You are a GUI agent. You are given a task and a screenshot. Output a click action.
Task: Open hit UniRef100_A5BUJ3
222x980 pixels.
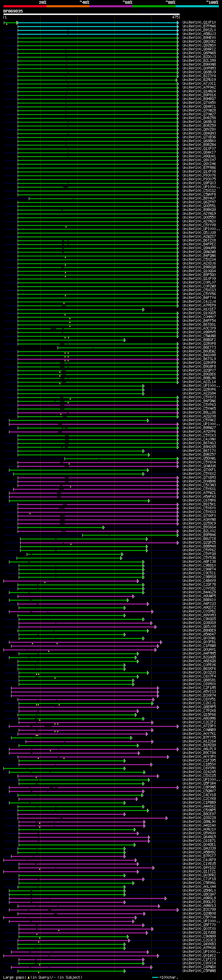[199, 34]
